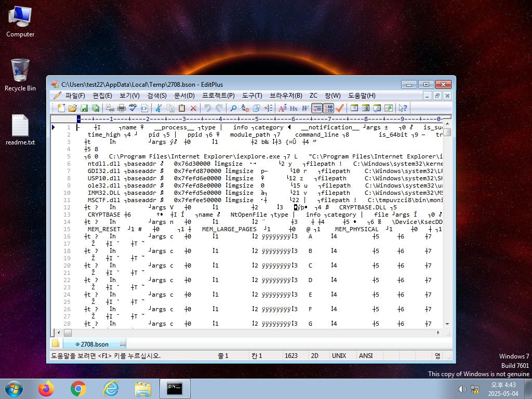532x399 pixels.
Task: Click line number 13 in the gutter
Action: [x=67, y=215]
